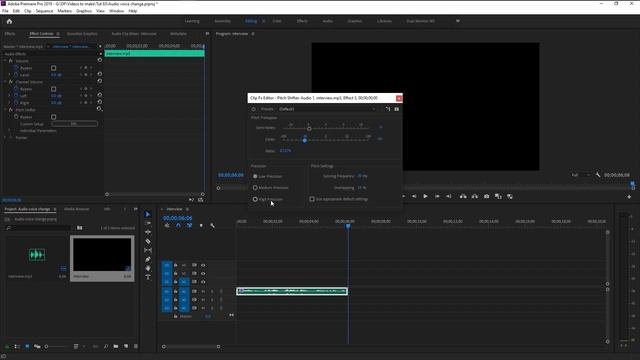
Task: Adjust the Cents slider handle
Action: click(x=304, y=140)
